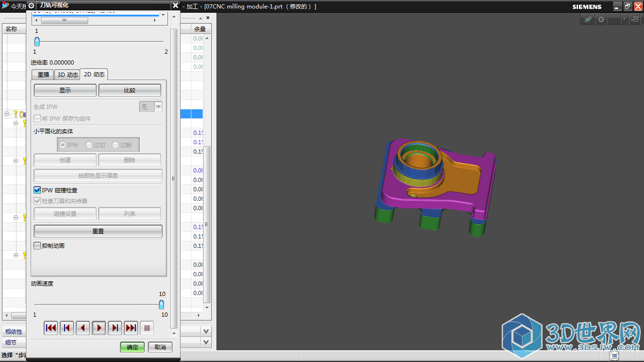
Task: Collapse the third child tree node
Action: click(x=16, y=217)
